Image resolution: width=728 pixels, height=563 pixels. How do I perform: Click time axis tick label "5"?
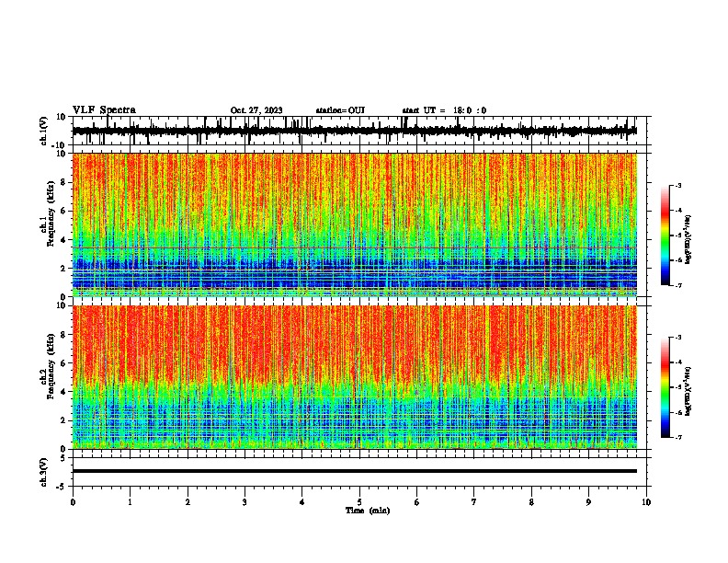[x=359, y=502]
